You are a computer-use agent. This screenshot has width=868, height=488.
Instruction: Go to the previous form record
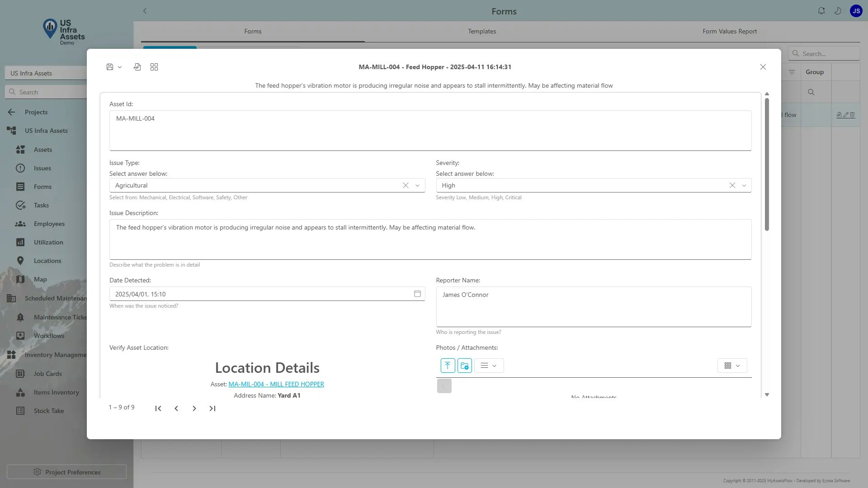pyautogui.click(x=176, y=408)
